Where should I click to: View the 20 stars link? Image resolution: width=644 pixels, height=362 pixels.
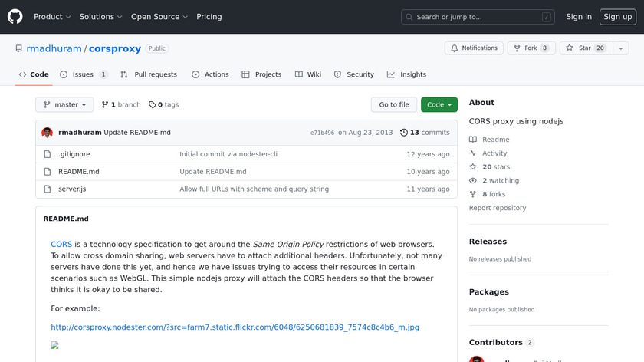coord(490,167)
